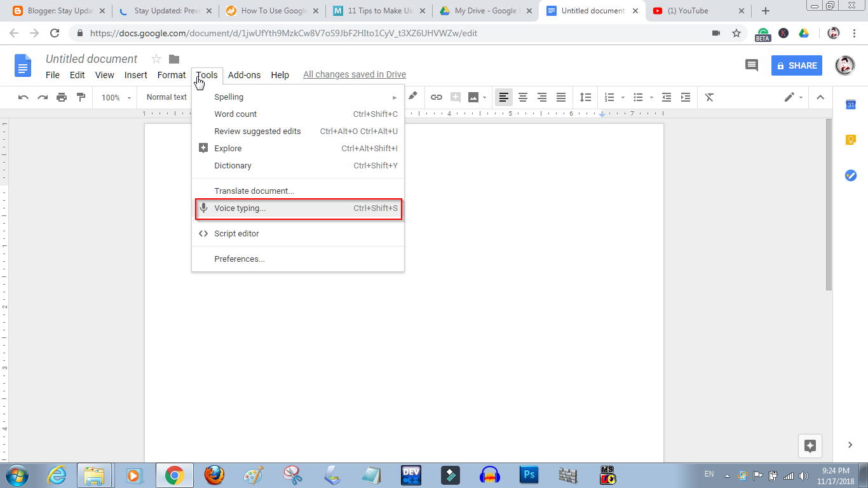Toggle the bulleted list
868x488 pixels.
click(x=637, y=97)
